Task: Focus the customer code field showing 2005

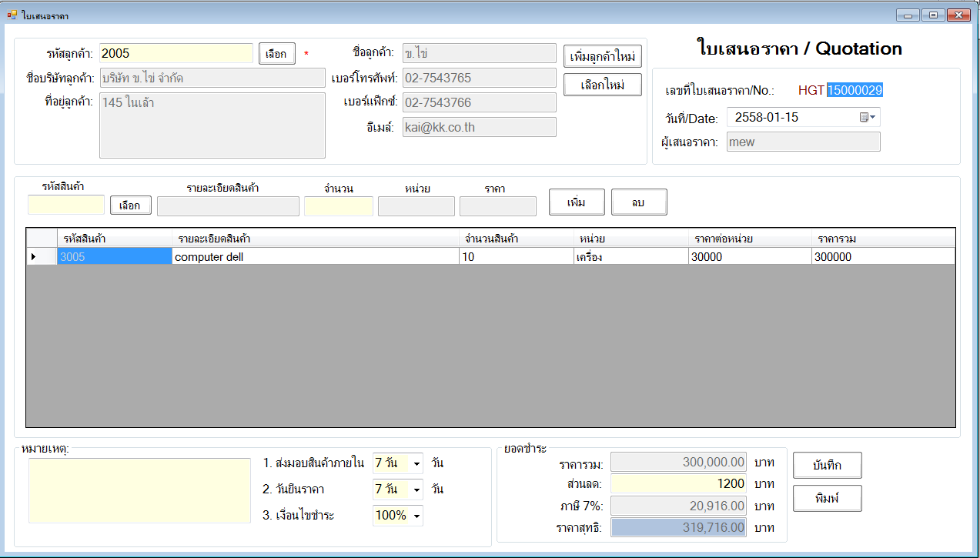Action: [176, 54]
